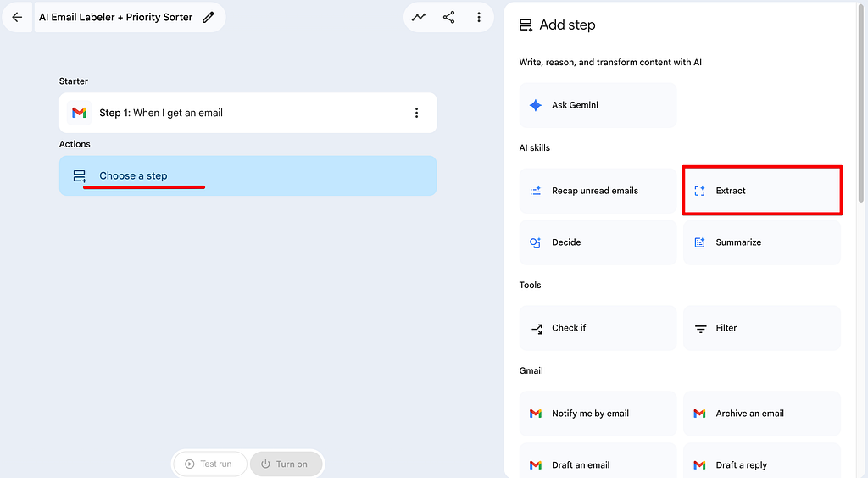The height and width of the screenshot is (478, 868).
Task: Click the Recap unread emails icon
Action: (536, 191)
